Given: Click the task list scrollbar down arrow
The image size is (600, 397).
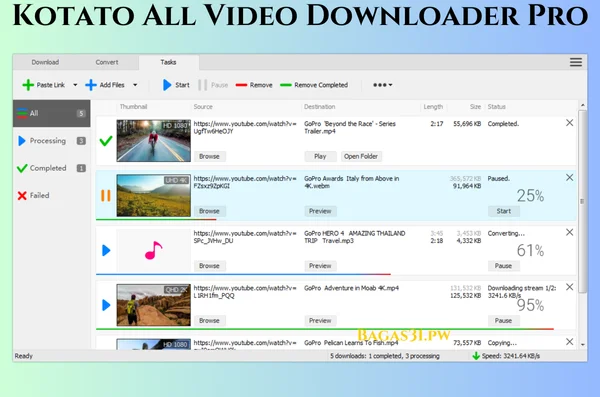Looking at the screenshot, I should coord(582,344).
